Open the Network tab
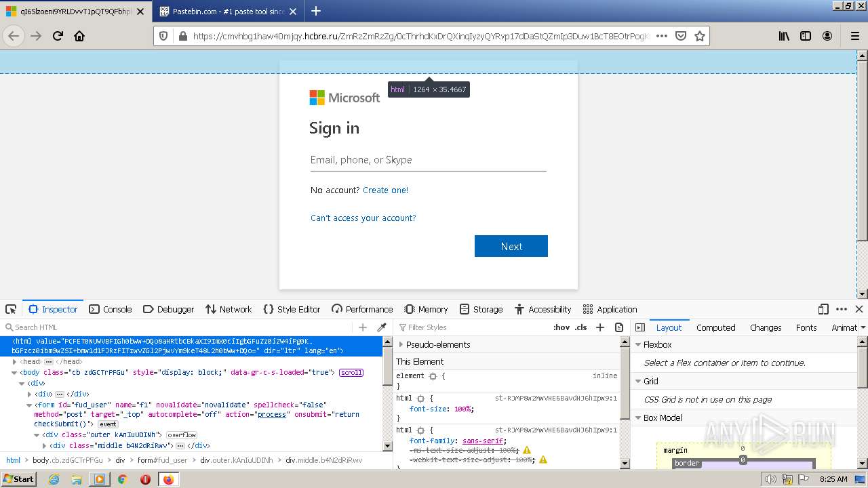Image resolution: width=868 pixels, height=488 pixels. point(229,309)
